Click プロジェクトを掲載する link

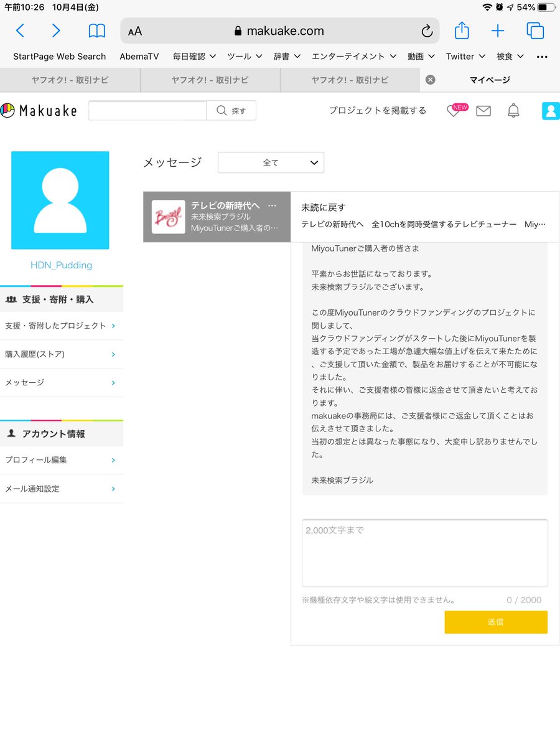point(378,110)
